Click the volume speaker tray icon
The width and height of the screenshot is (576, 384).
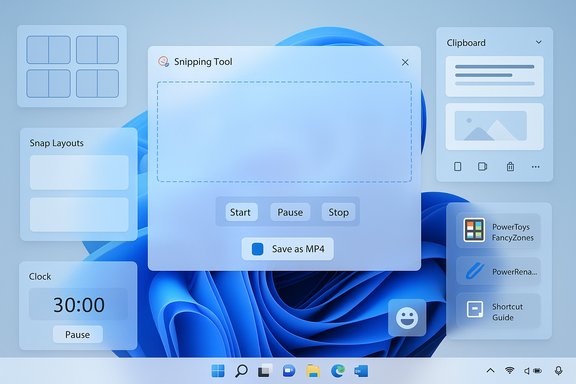point(526,371)
